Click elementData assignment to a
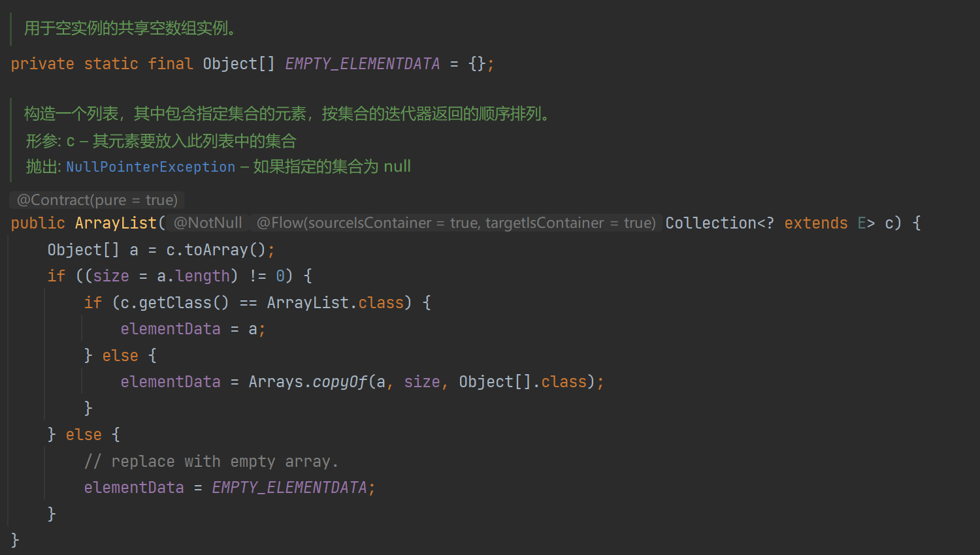 click(x=193, y=328)
